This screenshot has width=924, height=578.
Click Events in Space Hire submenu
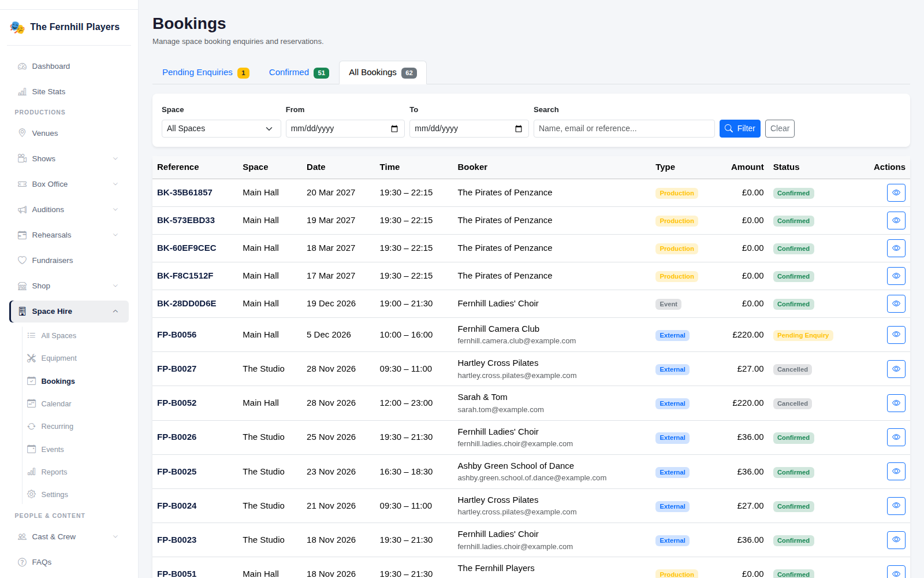point(53,450)
